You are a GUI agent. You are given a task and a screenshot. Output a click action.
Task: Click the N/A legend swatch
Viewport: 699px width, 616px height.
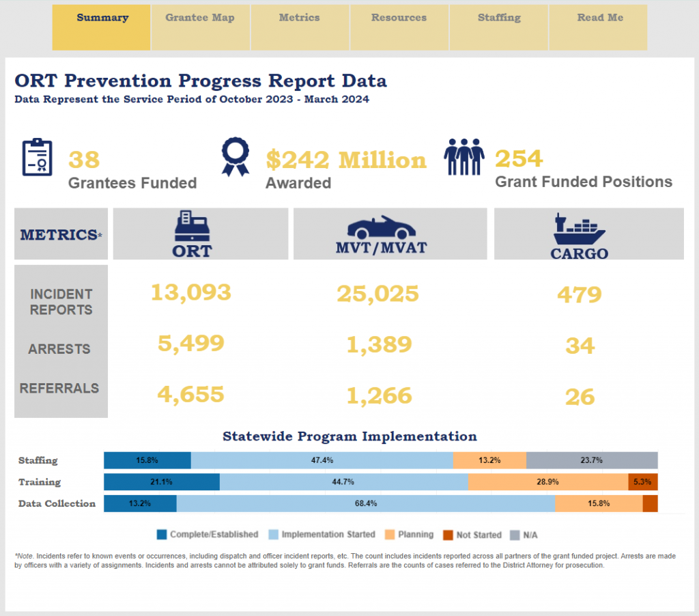(516, 535)
